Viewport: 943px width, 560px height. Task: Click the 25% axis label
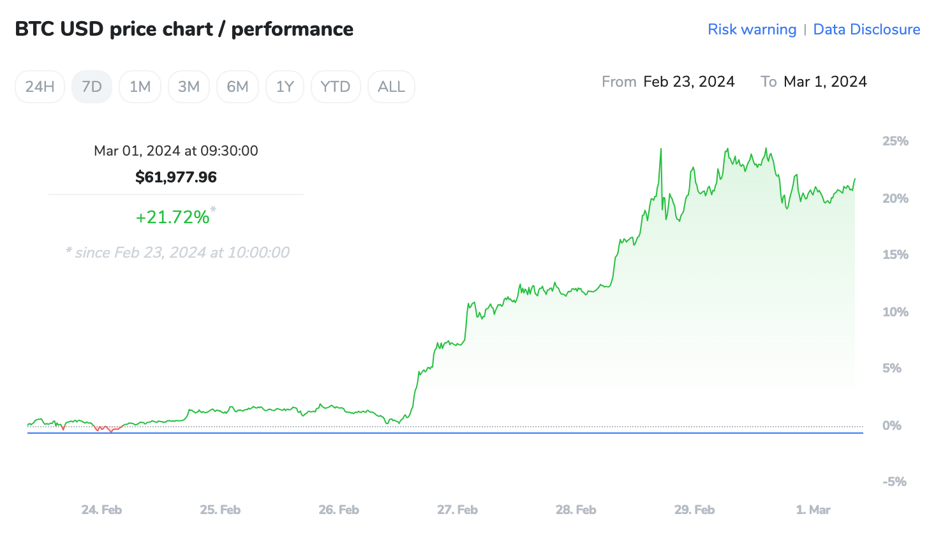895,141
